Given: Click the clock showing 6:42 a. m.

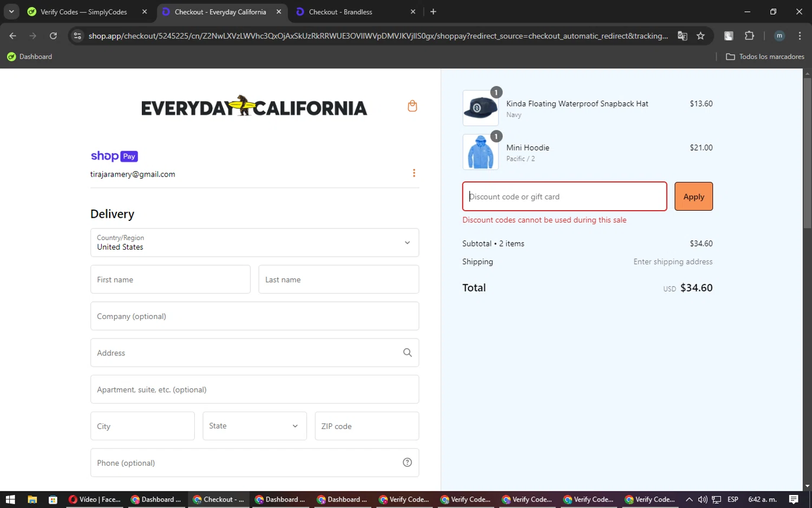Looking at the screenshot, I should (x=762, y=499).
